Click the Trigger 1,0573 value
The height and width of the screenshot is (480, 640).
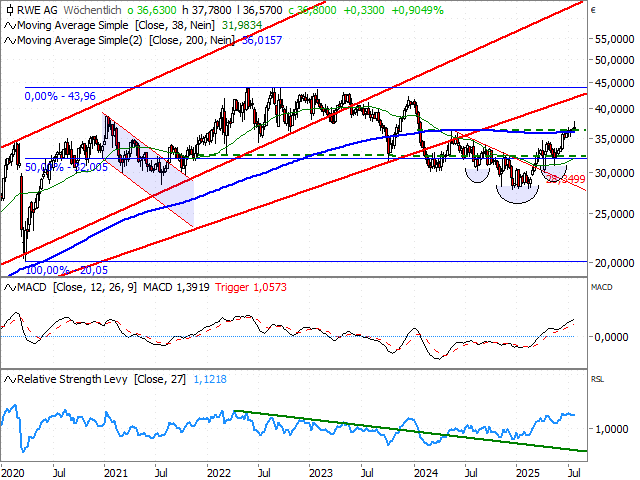(251, 287)
